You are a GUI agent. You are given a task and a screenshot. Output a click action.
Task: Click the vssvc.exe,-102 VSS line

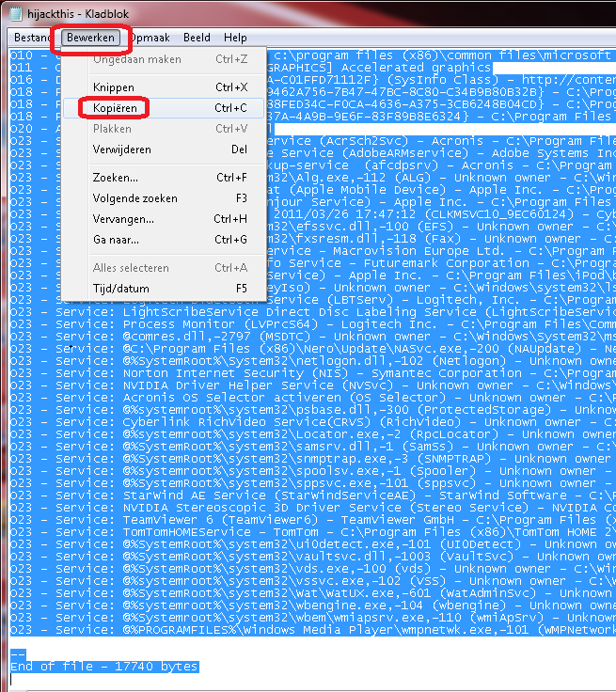(x=312, y=581)
